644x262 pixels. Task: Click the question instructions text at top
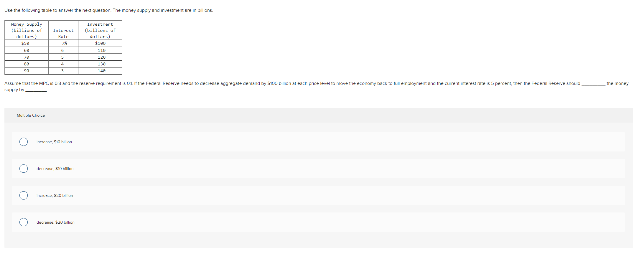pos(109,10)
